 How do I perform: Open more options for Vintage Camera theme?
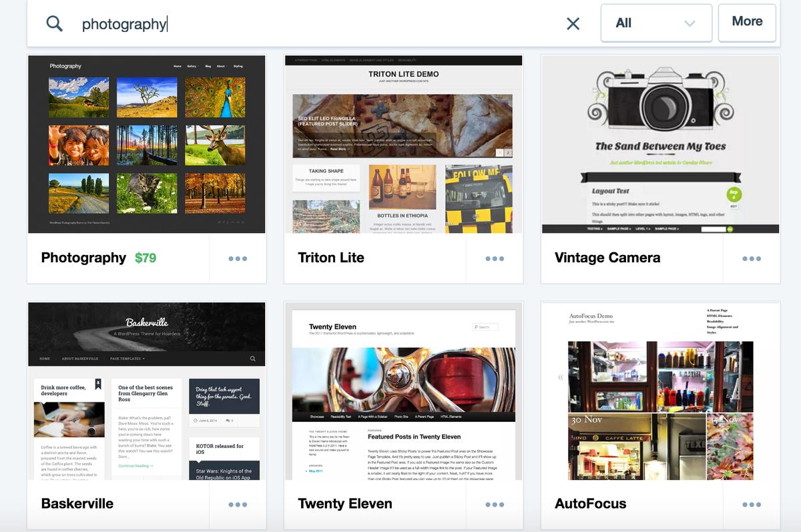(x=752, y=259)
